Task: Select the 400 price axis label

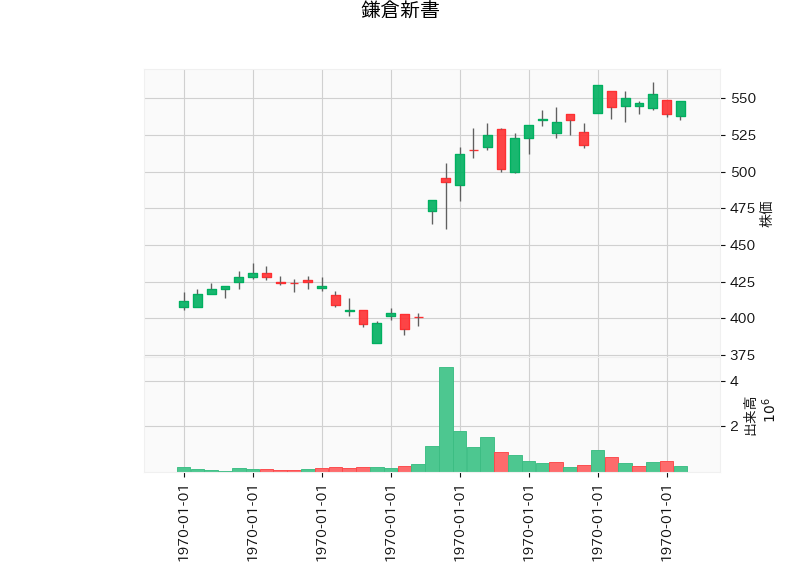Action: pyautogui.click(x=743, y=318)
